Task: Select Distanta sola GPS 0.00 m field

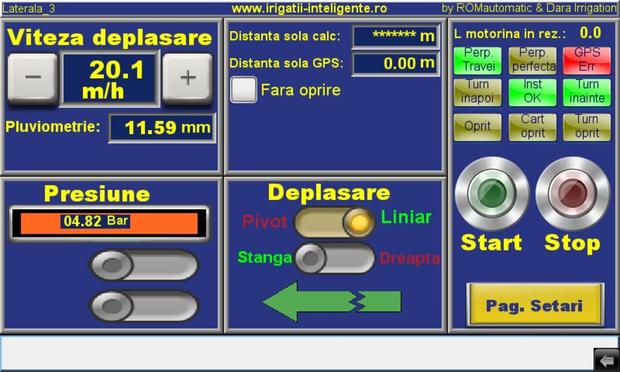Action: [395, 63]
